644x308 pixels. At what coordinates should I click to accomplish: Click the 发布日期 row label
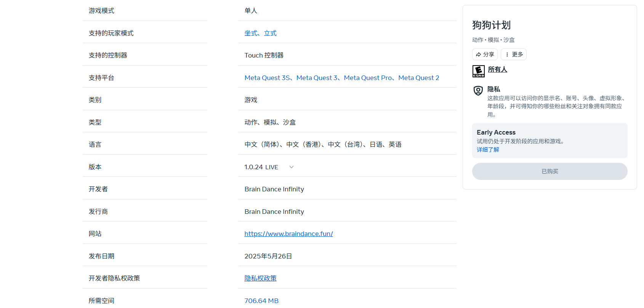[101, 256]
